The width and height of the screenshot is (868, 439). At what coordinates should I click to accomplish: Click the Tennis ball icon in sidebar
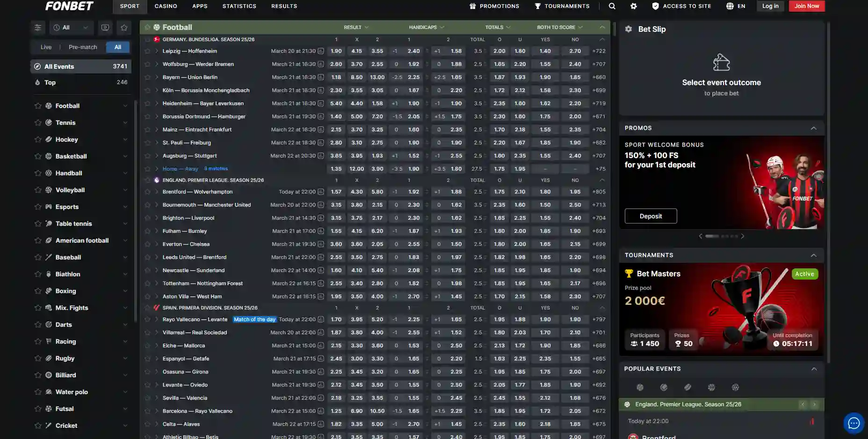tap(49, 122)
